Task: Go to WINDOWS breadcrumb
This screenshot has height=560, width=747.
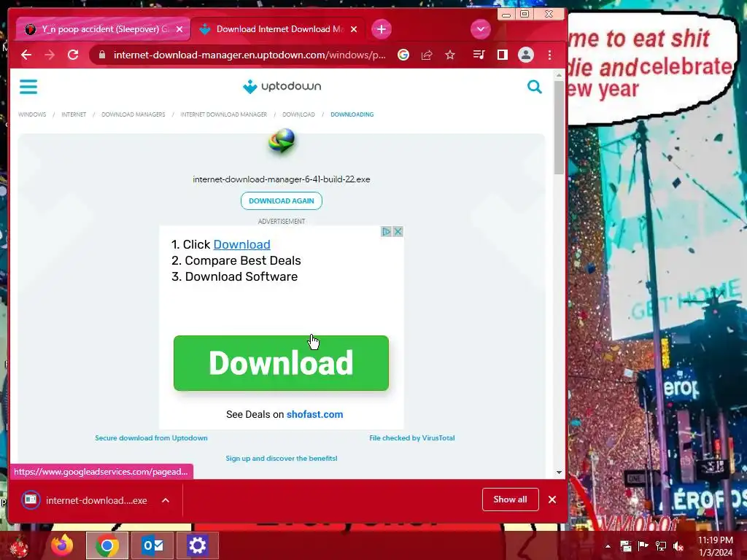Action: pyautogui.click(x=32, y=114)
